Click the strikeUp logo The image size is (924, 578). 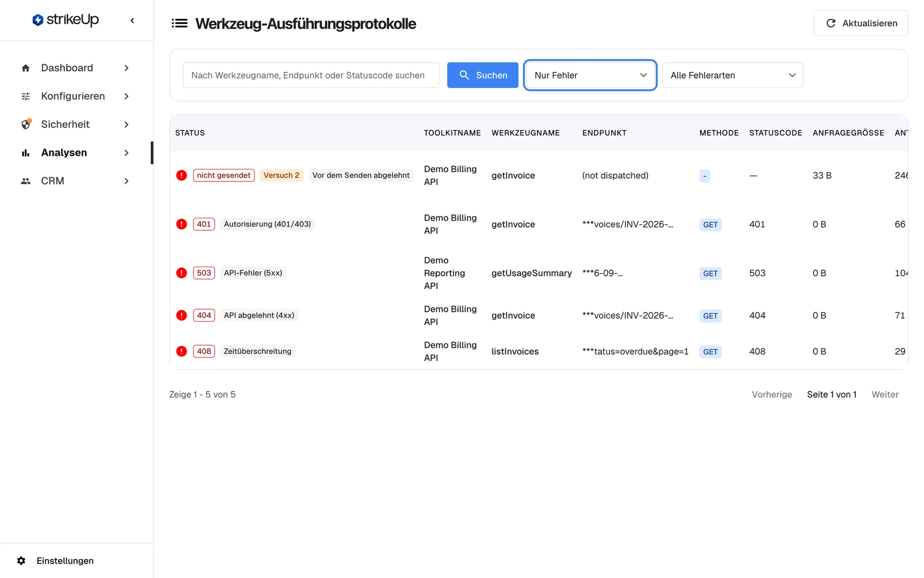66,20
